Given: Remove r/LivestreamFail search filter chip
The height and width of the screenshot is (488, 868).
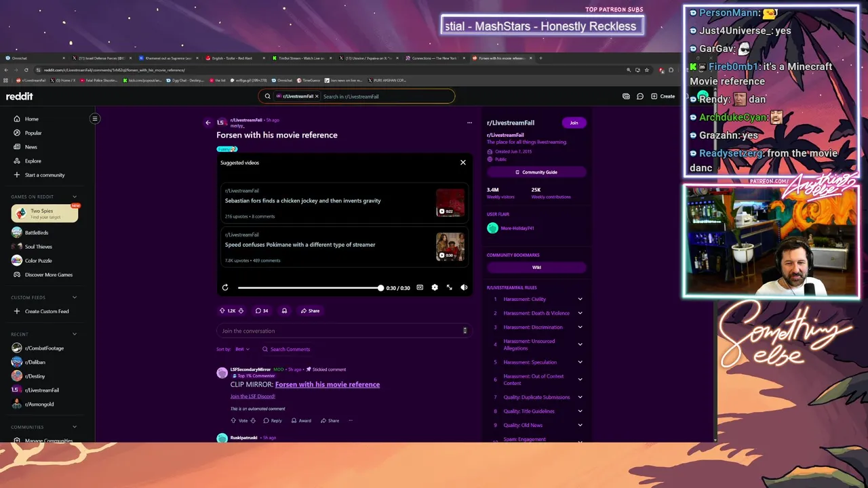Looking at the screenshot, I should [x=317, y=96].
